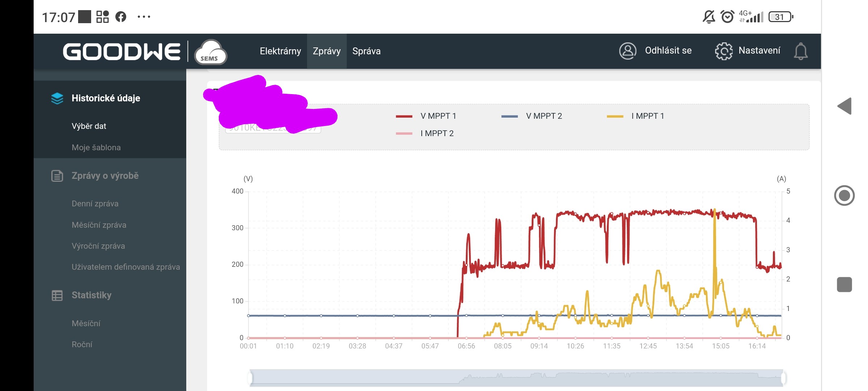Open Denní zpráva report
This screenshot has width=868, height=391.
(x=95, y=203)
